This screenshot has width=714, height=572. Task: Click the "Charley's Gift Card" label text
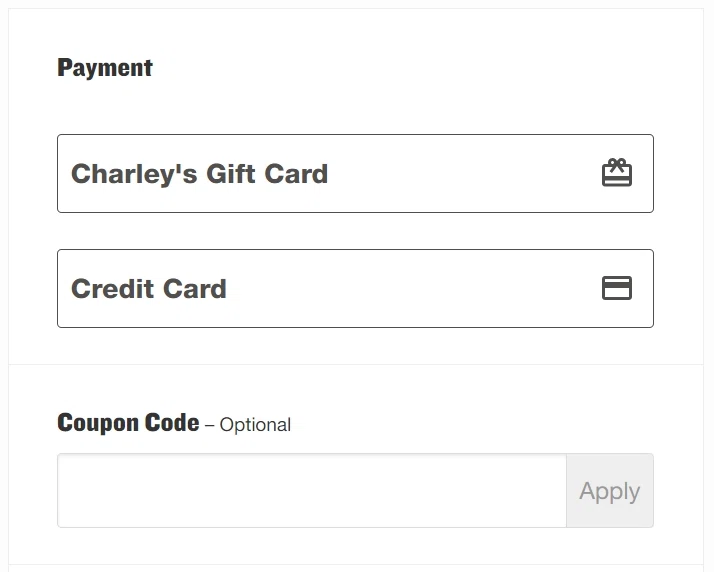[199, 174]
